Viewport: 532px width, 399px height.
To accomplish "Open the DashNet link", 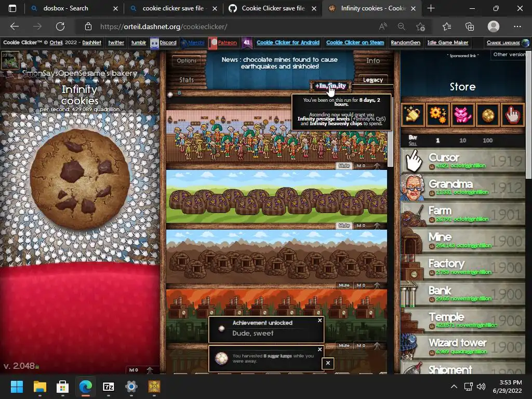I will tap(91, 43).
